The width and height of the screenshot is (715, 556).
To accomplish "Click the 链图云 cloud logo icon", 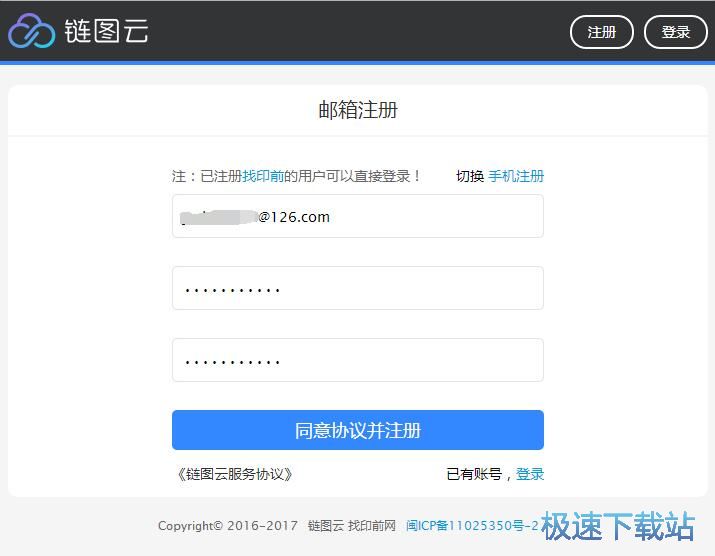I will click(31, 31).
